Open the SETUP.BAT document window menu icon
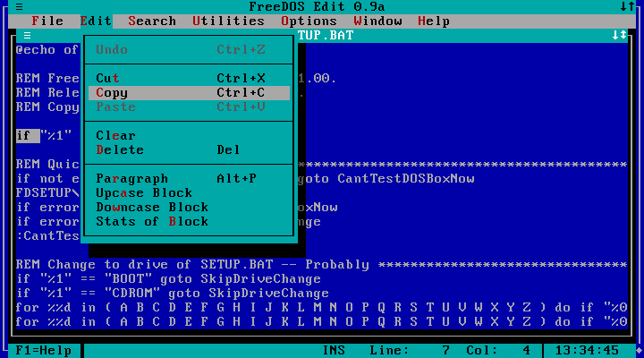This screenshot has height=358, width=644. coord(27,35)
